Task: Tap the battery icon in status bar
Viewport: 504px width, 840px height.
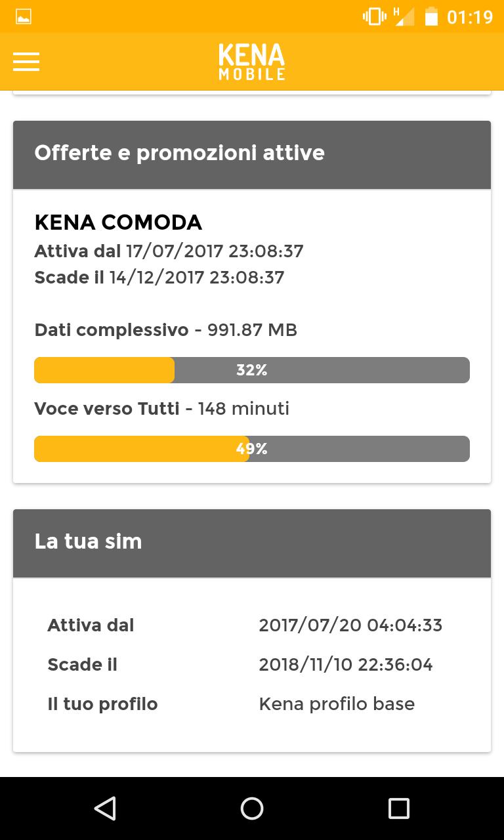Action: [431, 16]
